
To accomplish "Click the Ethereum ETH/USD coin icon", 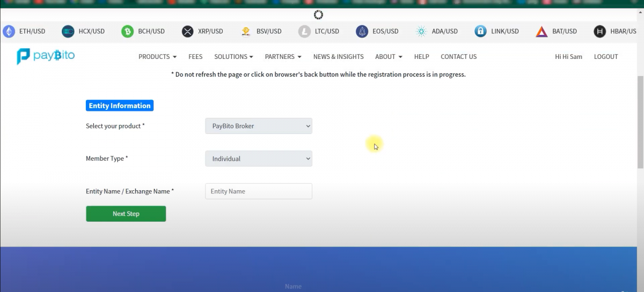I will coord(9,32).
